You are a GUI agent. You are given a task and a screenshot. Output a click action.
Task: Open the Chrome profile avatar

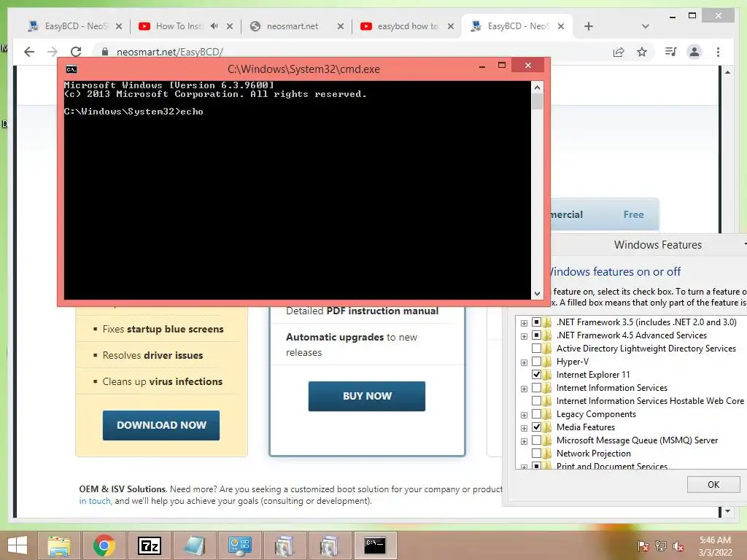[x=694, y=52]
